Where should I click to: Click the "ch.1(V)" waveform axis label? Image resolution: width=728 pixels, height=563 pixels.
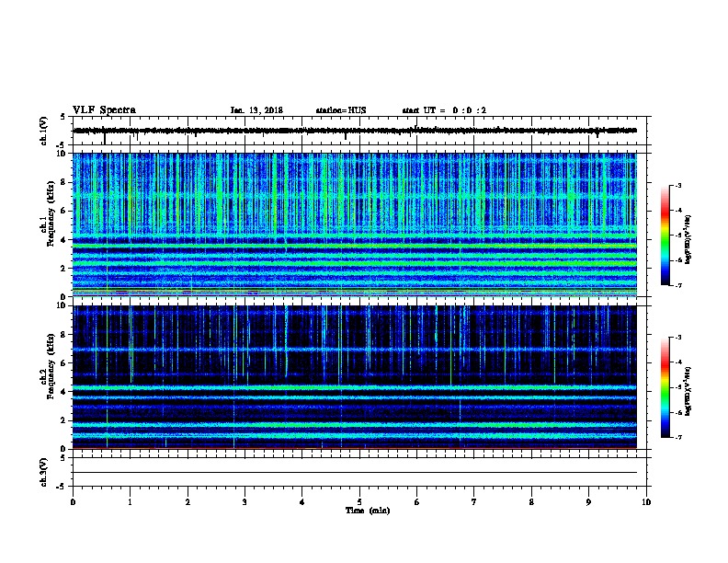(43, 131)
